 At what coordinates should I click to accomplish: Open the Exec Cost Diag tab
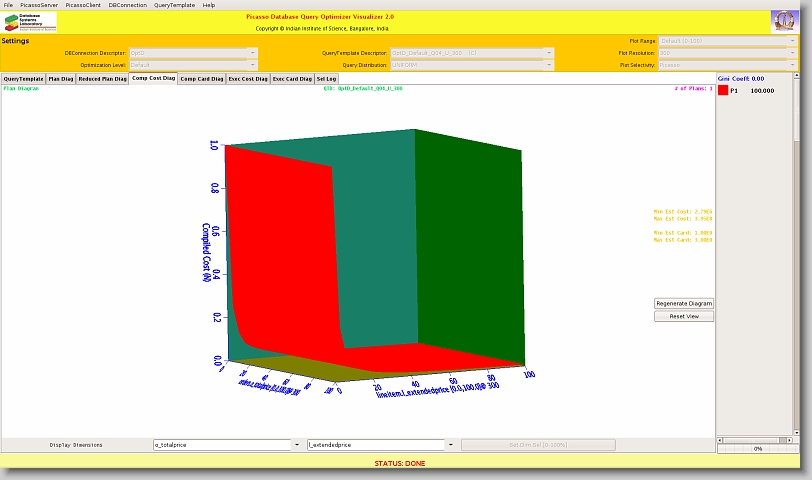pyautogui.click(x=248, y=78)
